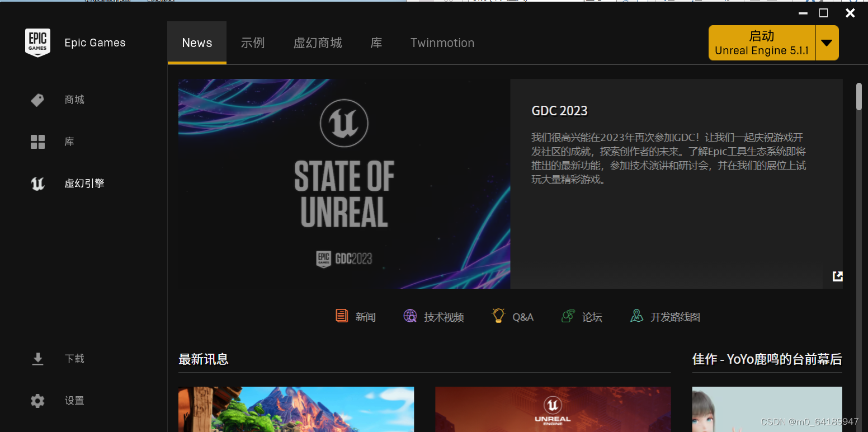Open the 商城 store tag icon
Screen dimensions: 868x432
tap(37, 100)
